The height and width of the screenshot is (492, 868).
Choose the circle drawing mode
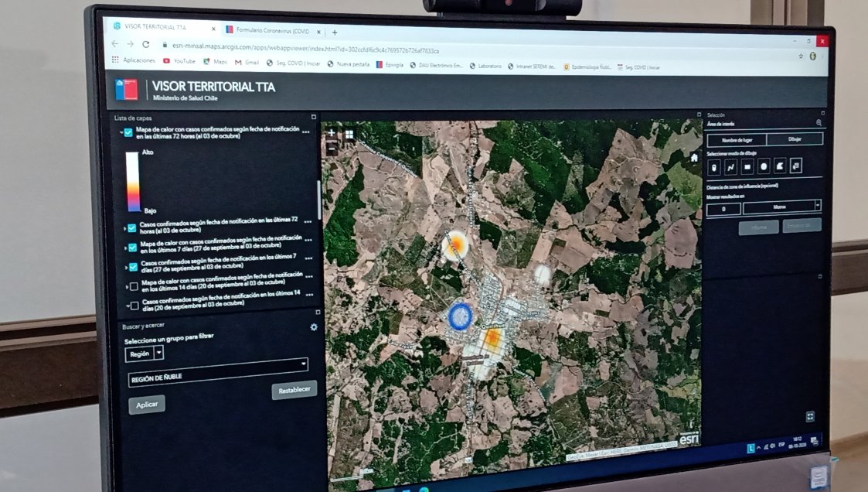[x=764, y=166]
